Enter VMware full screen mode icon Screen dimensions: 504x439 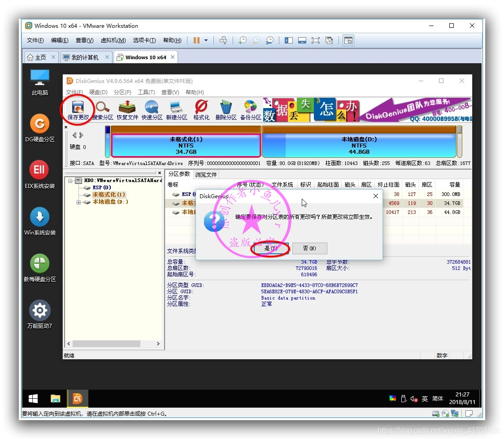pyautogui.click(x=316, y=40)
